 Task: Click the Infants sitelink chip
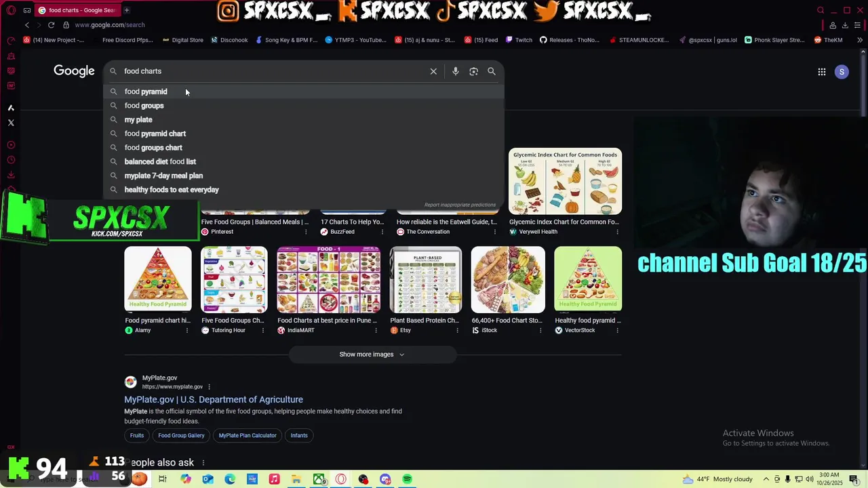coord(299,435)
